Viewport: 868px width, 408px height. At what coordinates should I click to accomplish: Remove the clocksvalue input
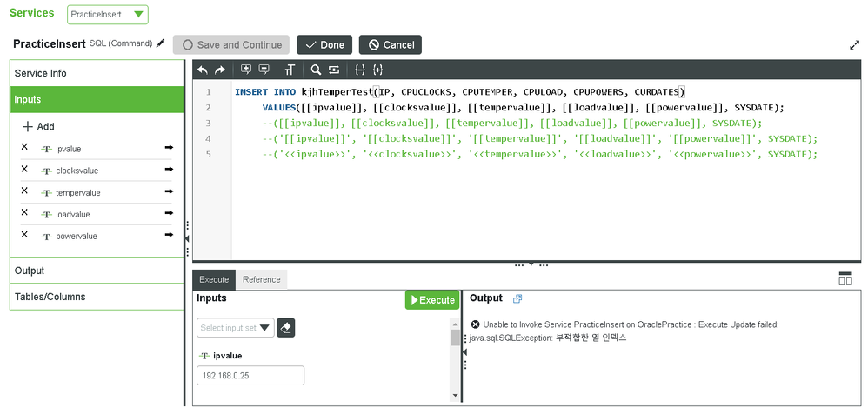point(24,169)
